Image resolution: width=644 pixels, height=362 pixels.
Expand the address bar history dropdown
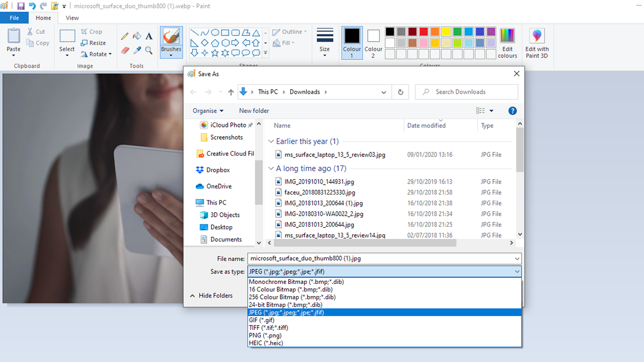click(x=384, y=92)
